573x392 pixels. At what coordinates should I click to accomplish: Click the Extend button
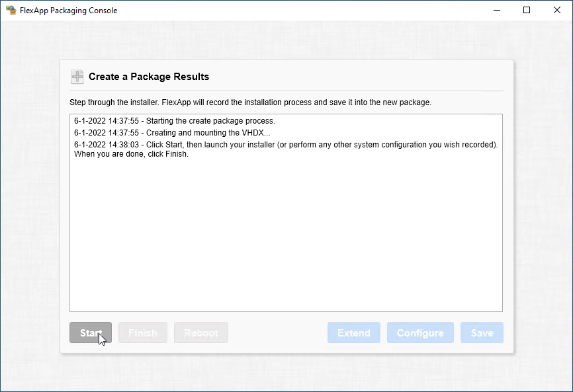[x=354, y=333]
